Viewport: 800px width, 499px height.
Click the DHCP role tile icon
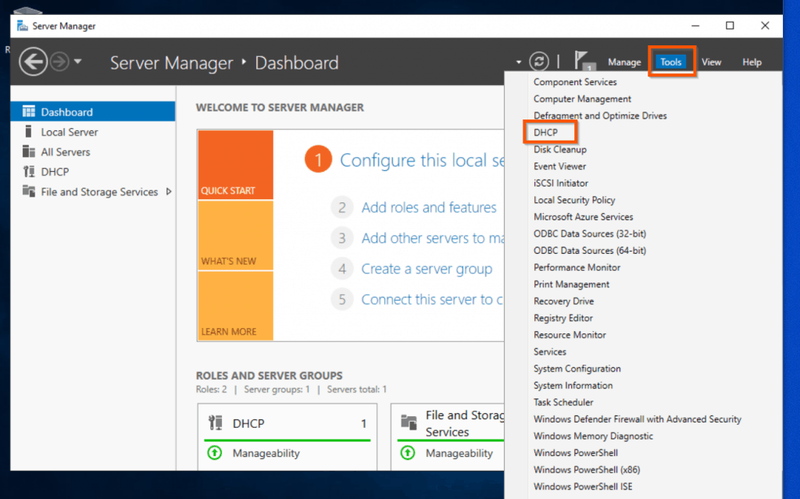[215, 422]
